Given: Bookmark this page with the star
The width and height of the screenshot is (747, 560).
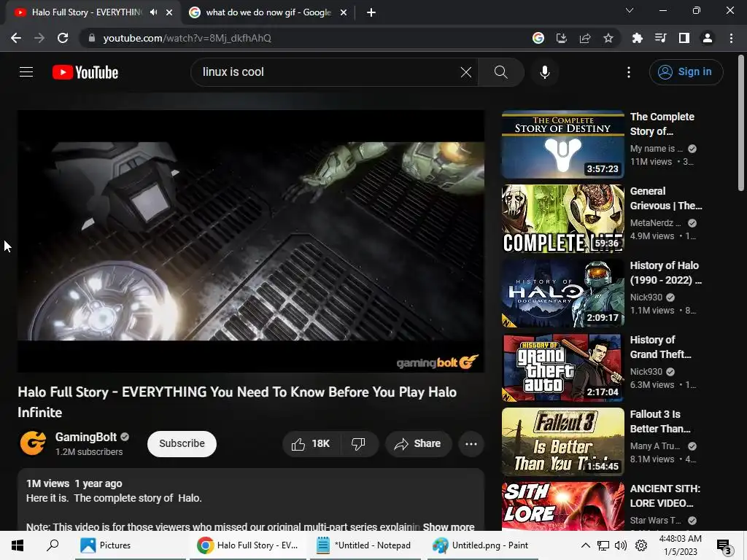Looking at the screenshot, I should 608,38.
